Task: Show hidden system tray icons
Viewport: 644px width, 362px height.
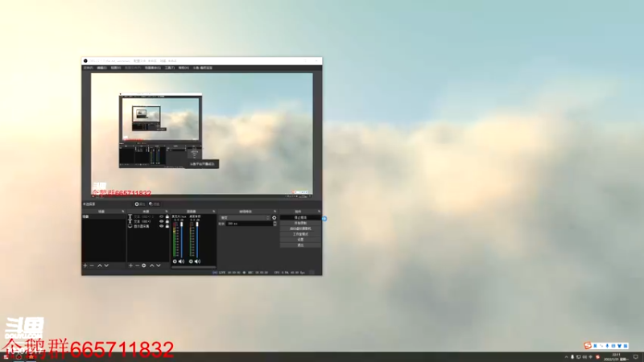Action: (x=567, y=357)
